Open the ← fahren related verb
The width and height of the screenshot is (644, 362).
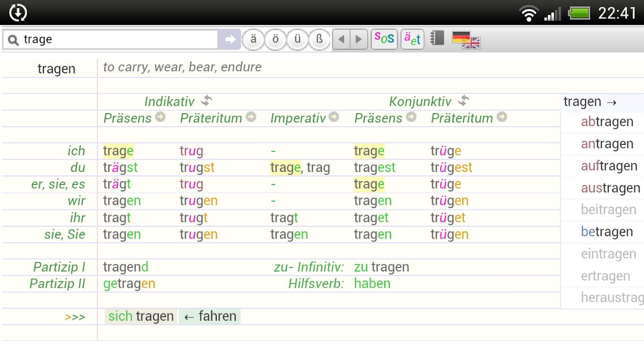[210, 316]
